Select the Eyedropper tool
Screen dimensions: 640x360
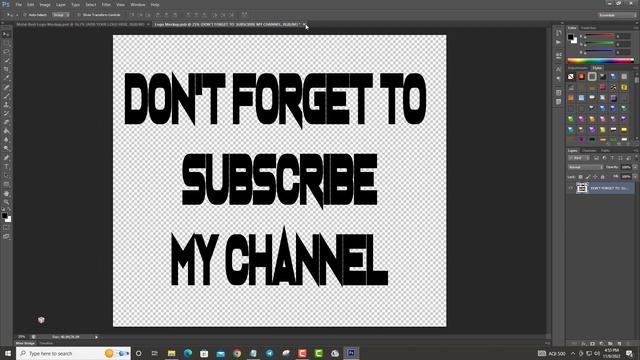coord(6,78)
